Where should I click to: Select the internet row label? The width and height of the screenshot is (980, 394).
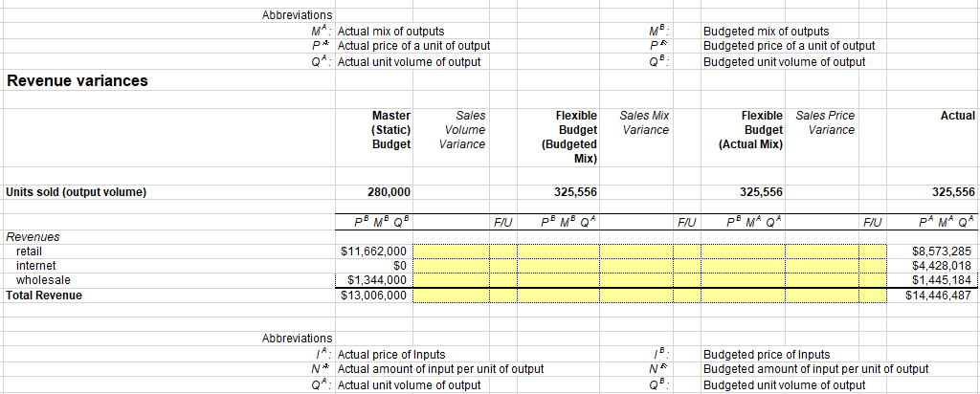pyautogui.click(x=35, y=266)
